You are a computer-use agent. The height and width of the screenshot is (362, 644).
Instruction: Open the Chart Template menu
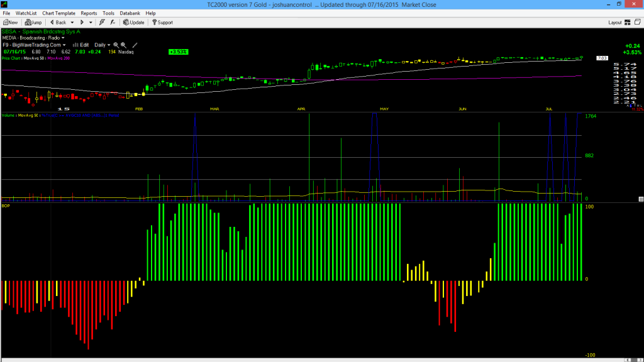(x=58, y=13)
